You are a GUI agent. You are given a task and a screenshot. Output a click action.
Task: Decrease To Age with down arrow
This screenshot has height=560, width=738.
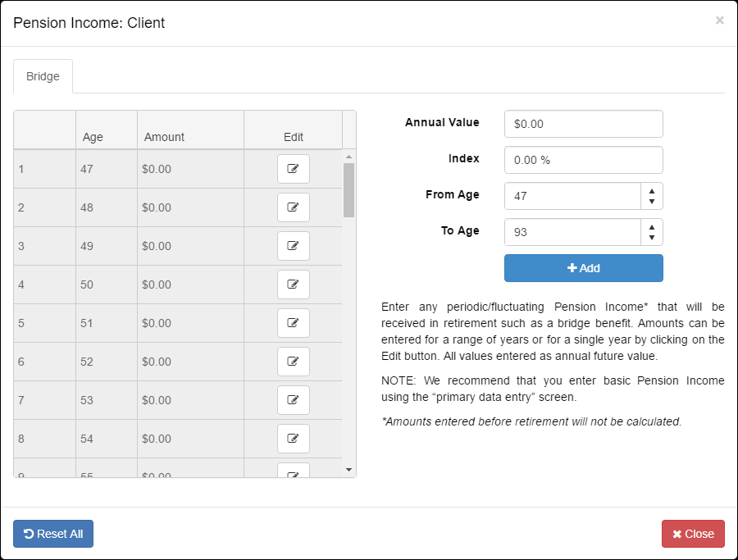tap(651, 238)
